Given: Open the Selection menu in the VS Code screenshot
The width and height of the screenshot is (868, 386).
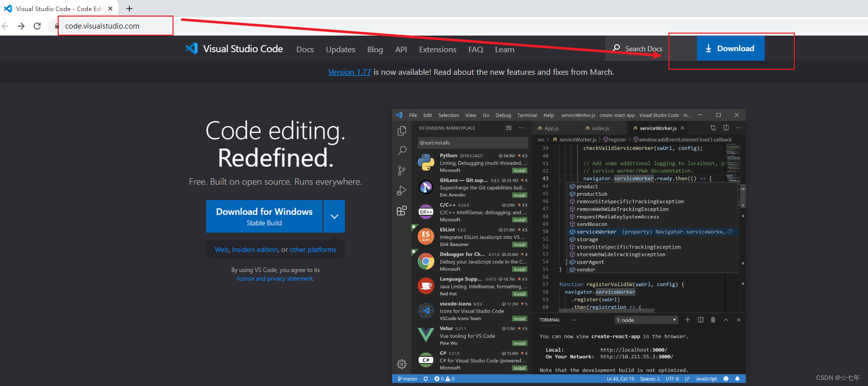Looking at the screenshot, I should click(x=448, y=115).
